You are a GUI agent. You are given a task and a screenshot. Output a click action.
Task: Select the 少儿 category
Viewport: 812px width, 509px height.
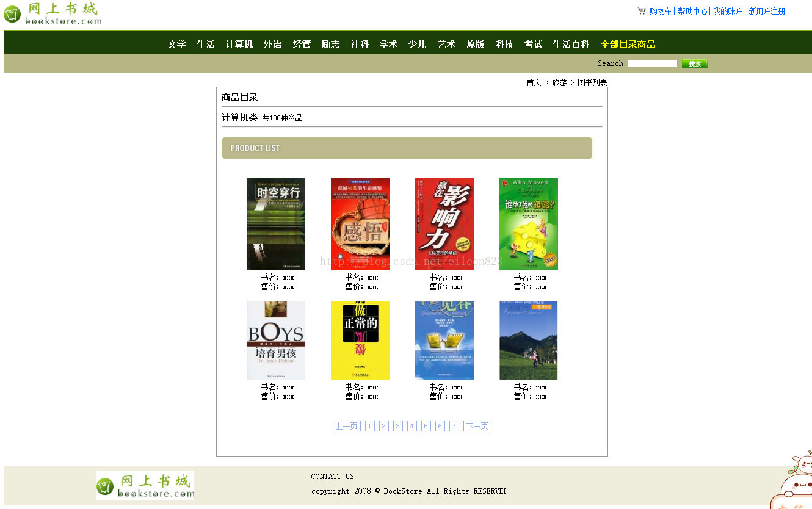pos(418,44)
